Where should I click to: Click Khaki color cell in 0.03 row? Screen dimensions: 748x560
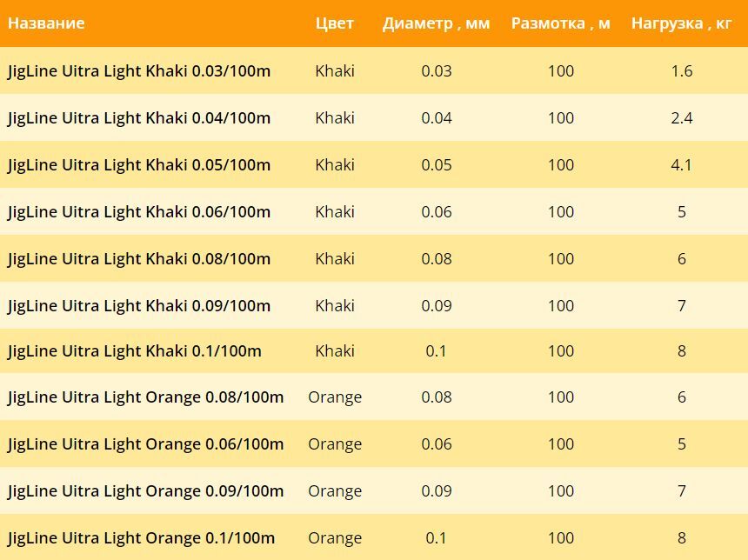click(334, 71)
